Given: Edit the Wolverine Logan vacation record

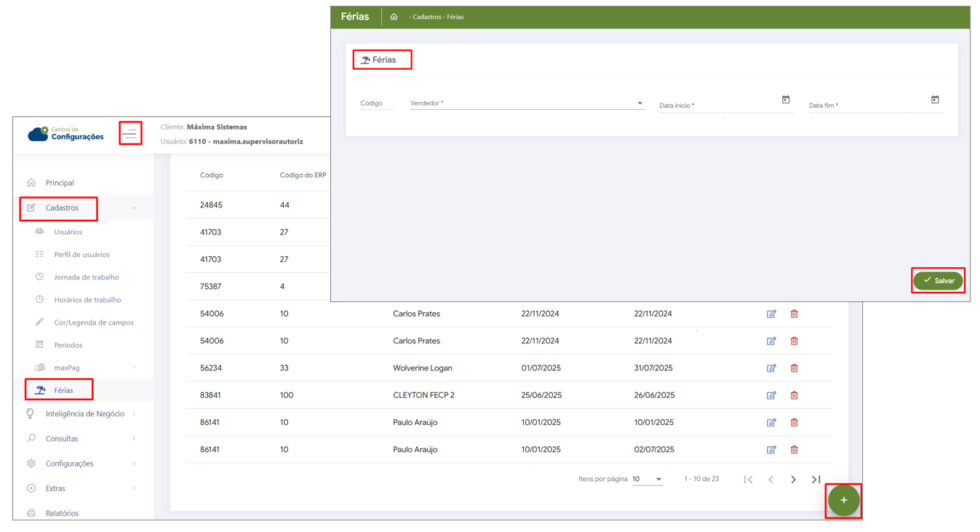Looking at the screenshot, I should (x=771, y=368).
